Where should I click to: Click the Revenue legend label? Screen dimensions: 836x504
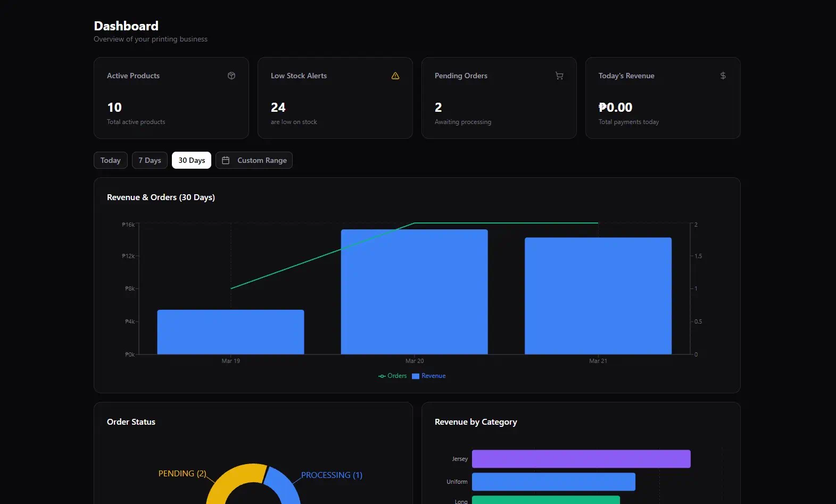point(434,376)
